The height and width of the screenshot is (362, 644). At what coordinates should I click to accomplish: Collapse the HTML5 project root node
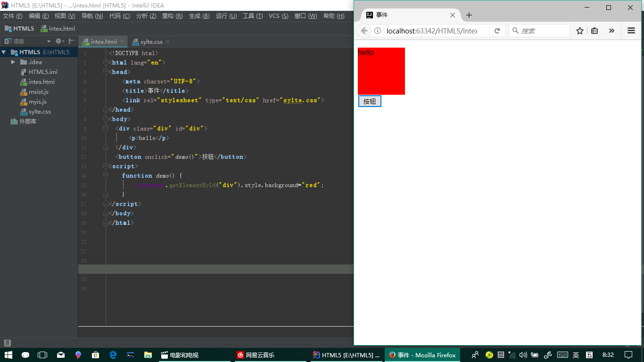(4, 52)
